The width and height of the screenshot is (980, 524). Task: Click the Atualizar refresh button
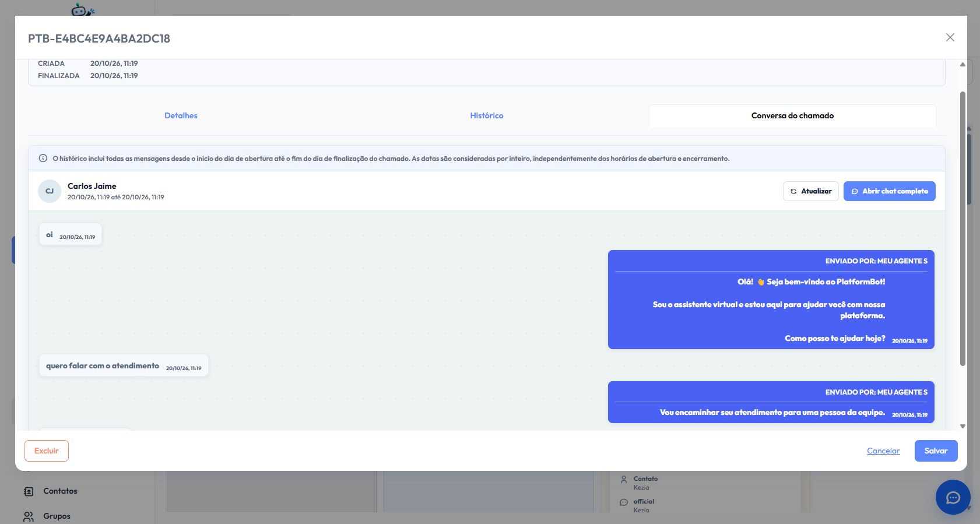[x=811, y=191]
